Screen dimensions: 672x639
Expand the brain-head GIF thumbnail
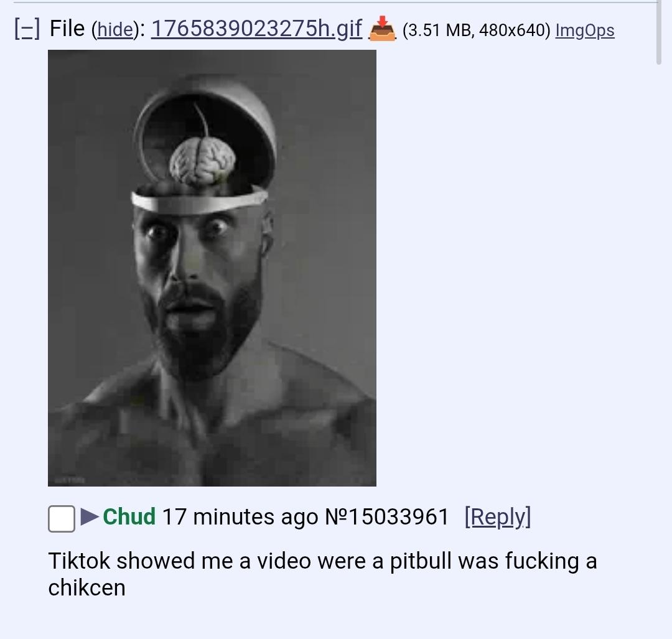212,268
